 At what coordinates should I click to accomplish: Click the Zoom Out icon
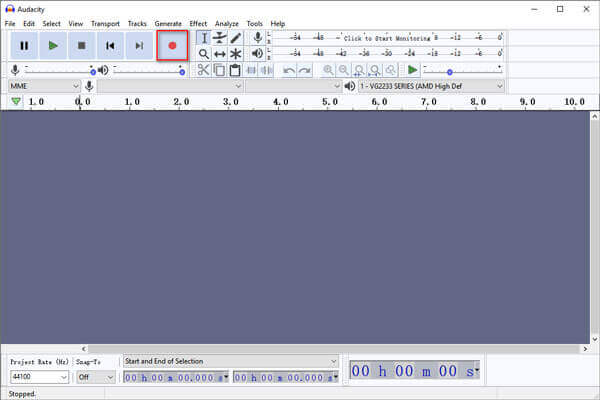pos(344,70)
